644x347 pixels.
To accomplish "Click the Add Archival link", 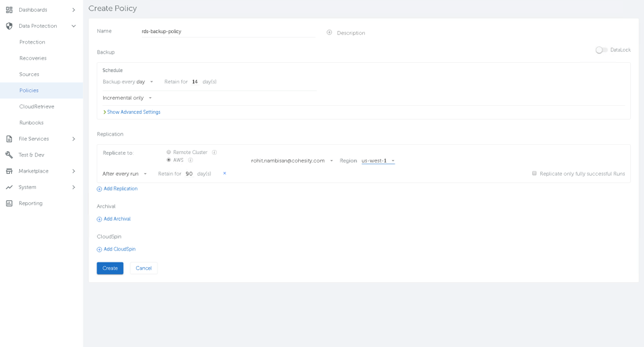I will [116, 219].
